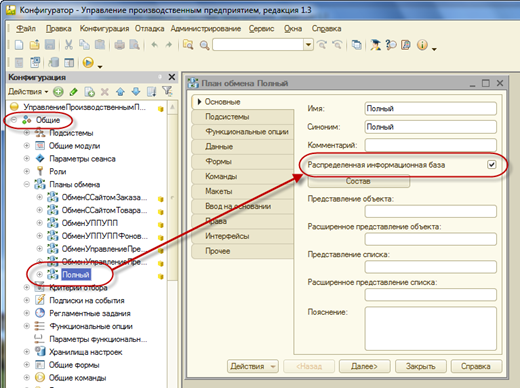This screenshot has height=388, width=520.
Task: Click the Edit pencil icon in configuration panel
Action: tap(74, 92)
